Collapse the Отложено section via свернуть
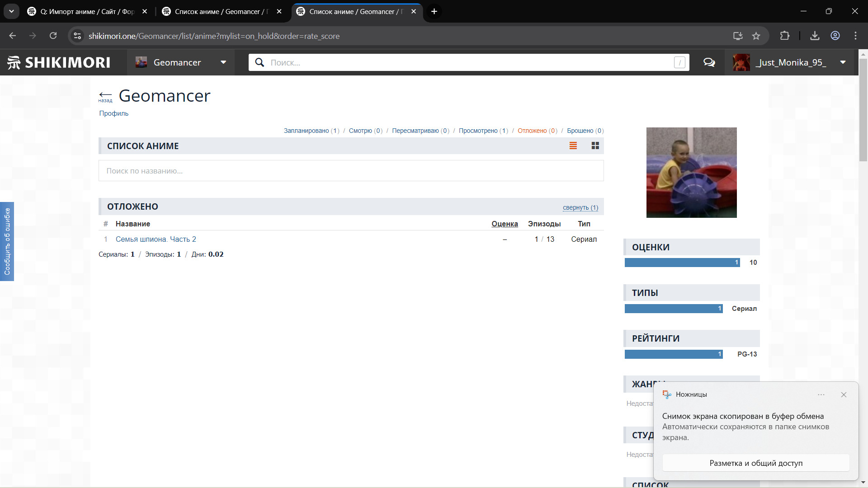The width and height of the screenshot is (868, 488). click(x=580, y=207)
